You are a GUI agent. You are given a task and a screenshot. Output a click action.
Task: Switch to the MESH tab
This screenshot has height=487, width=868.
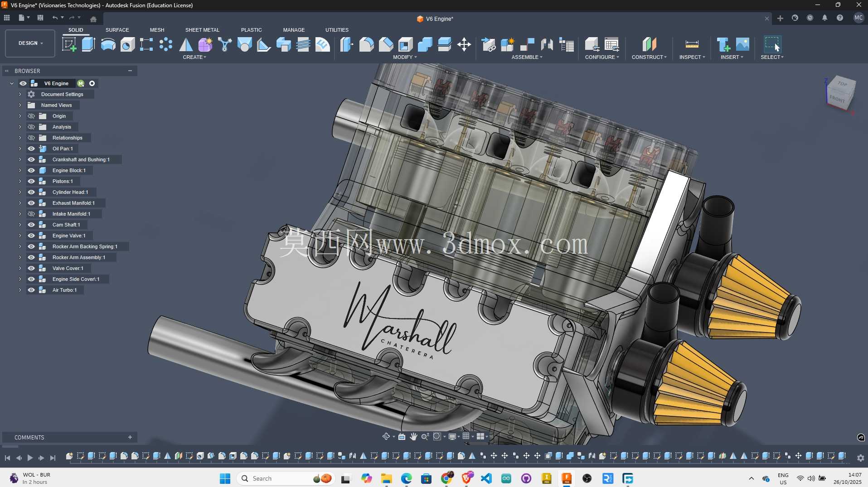(157, 30)
